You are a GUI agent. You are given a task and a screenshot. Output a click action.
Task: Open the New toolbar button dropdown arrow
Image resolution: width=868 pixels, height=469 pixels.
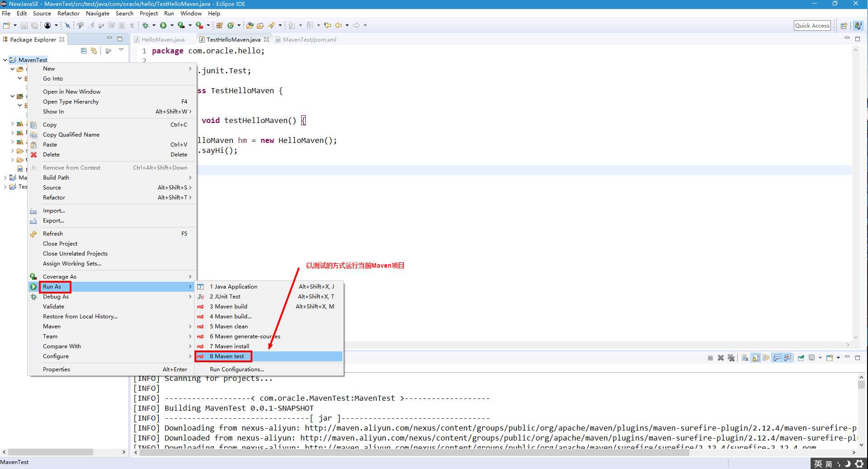[x=15, y=25]
